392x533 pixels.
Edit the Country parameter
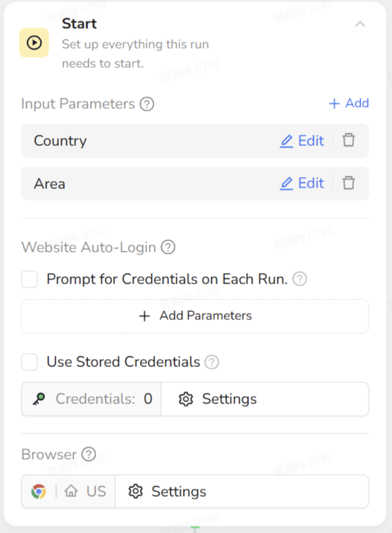tap(302, 141)
